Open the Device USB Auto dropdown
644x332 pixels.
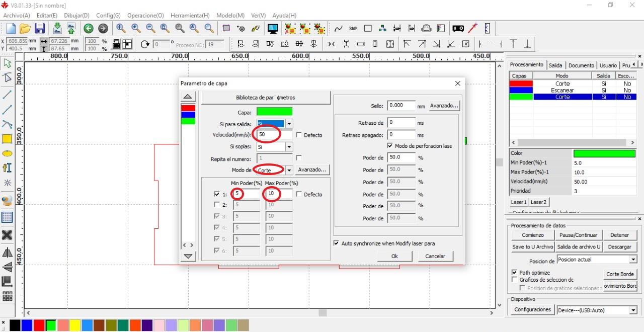point(633,310)
